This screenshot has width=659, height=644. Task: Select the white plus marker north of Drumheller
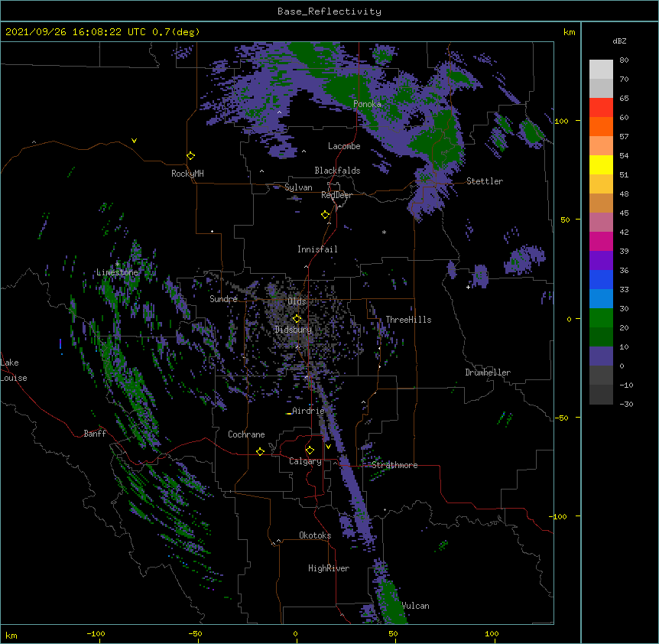[x=468, y=287]
